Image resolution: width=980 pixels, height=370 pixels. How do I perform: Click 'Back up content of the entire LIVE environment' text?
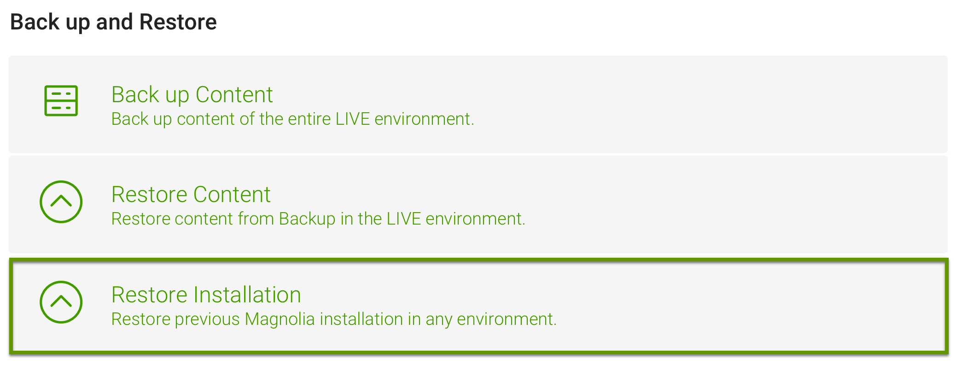(x=292, y=119)
